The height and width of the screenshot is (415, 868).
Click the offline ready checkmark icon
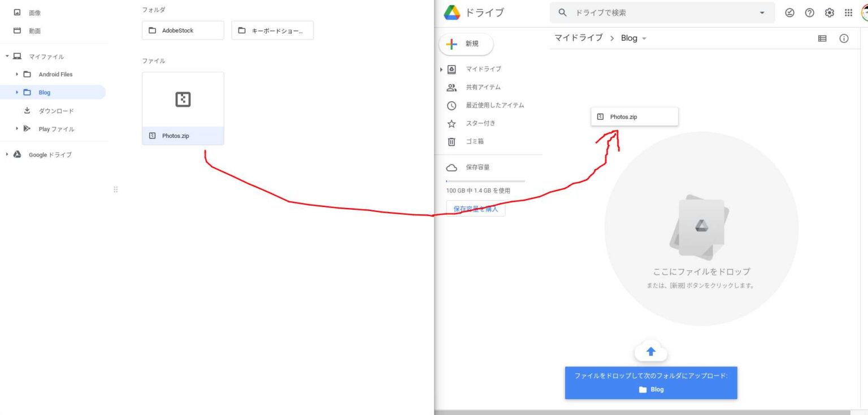click(x=790, y=12)
